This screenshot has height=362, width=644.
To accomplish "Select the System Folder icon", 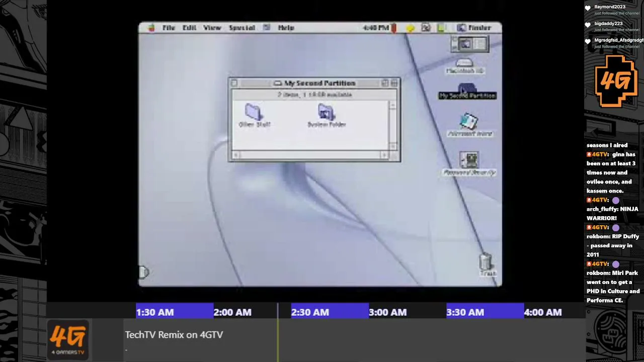I will (327, 116).
